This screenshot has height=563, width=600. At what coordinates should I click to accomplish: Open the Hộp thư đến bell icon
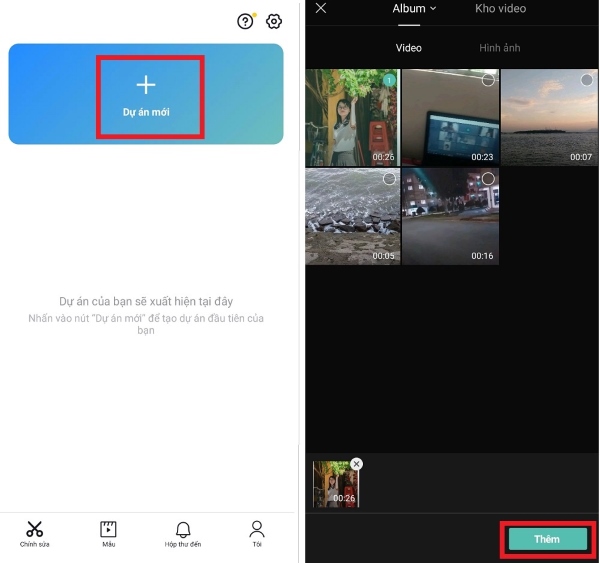pos(183,529)
